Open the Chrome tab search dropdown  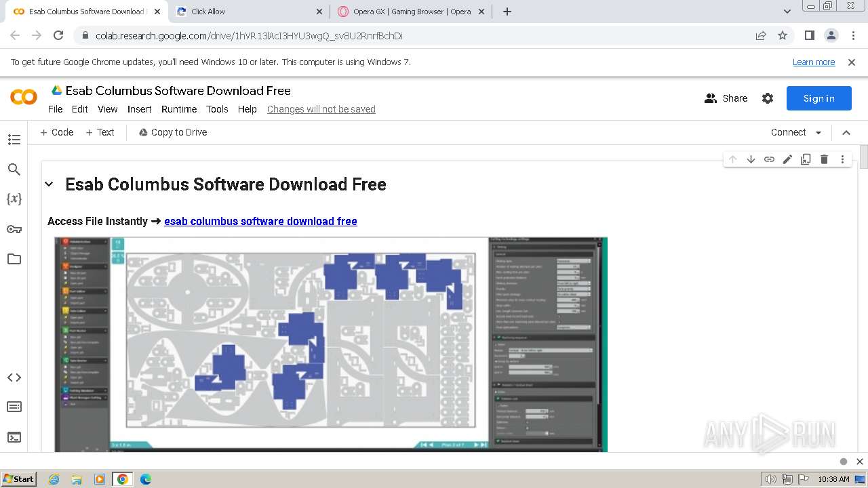(x=787, y=12)
